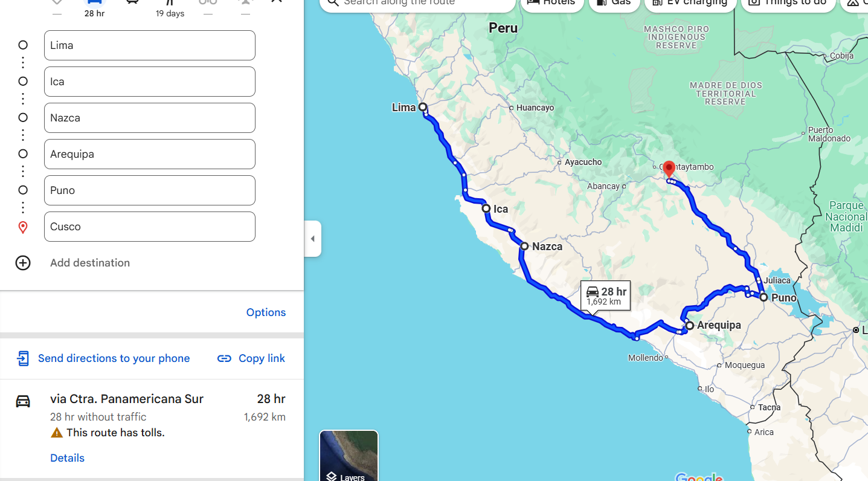Click the '28 hr without traffic' text
The width and height of the screenshot is (868, 481).
pyautogui.click(x=98, y=417)
